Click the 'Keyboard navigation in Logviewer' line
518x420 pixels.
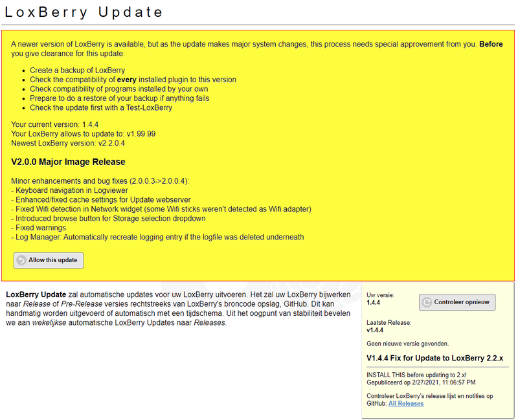pyautogui.click(x=69, y=190)
